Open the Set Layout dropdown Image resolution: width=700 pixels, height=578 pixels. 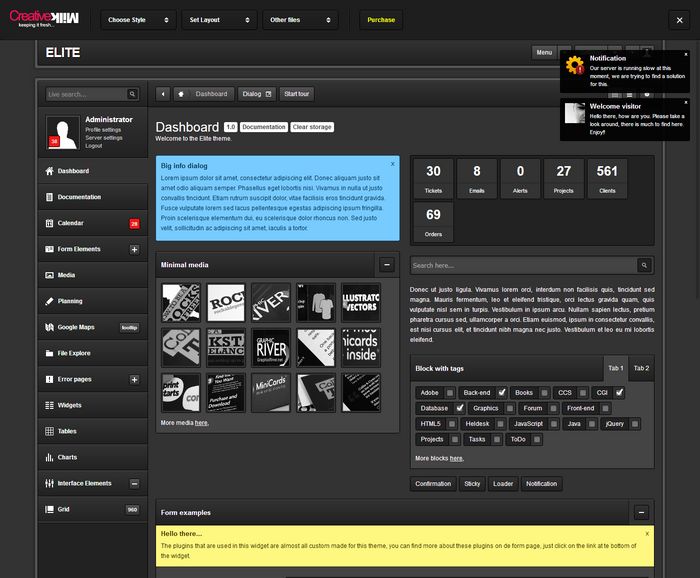(219, 20)
